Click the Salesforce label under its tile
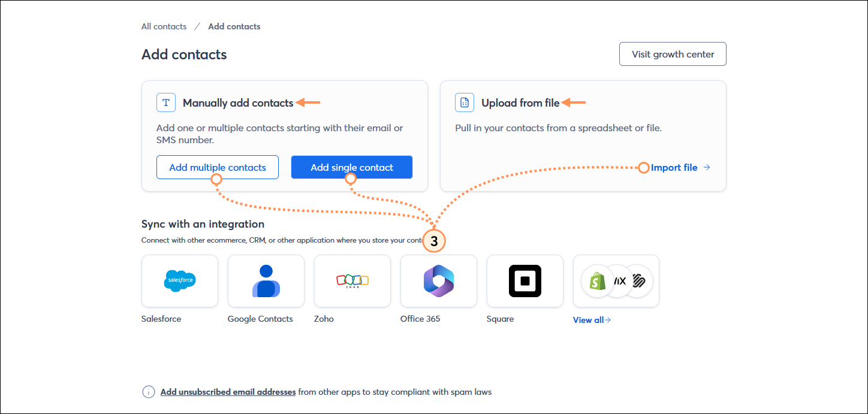Viewport: 868px width, 414px height. tap(161, 319)
